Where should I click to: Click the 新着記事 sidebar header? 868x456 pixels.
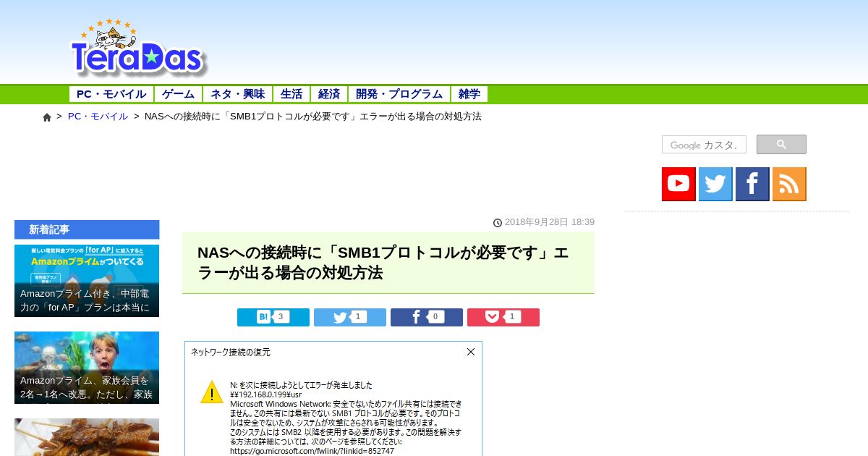coord(87,229)
